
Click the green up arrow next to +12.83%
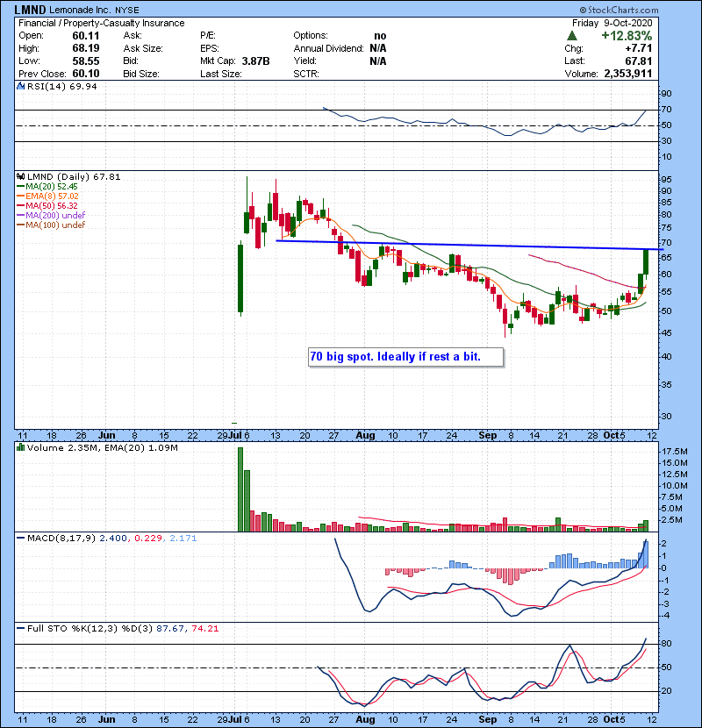coord(572,36)
